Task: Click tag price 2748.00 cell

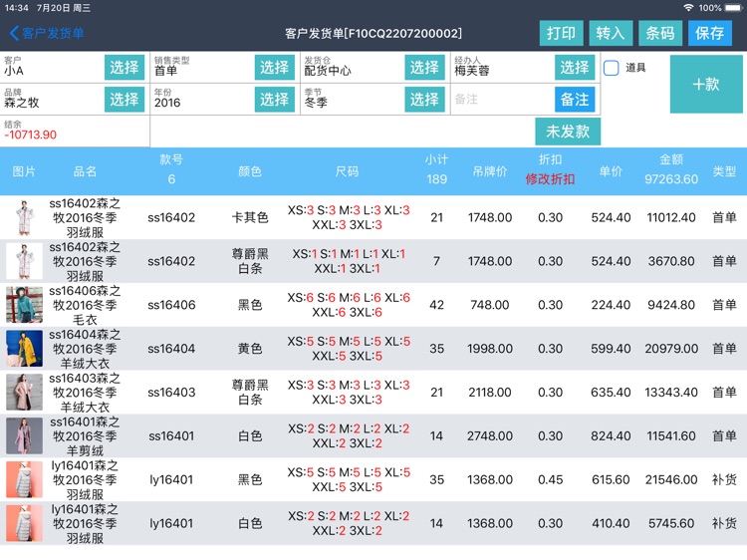Action: 490,436
